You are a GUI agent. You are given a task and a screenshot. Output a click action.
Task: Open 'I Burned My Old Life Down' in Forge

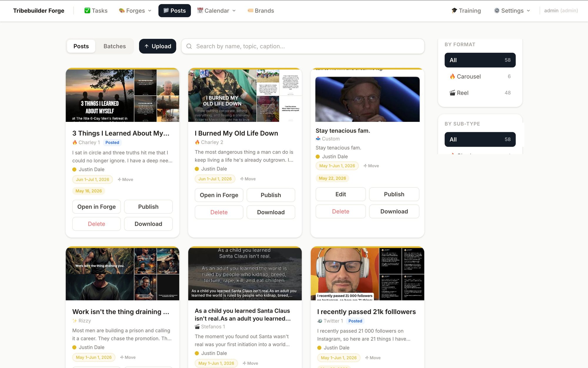(219, 195)
